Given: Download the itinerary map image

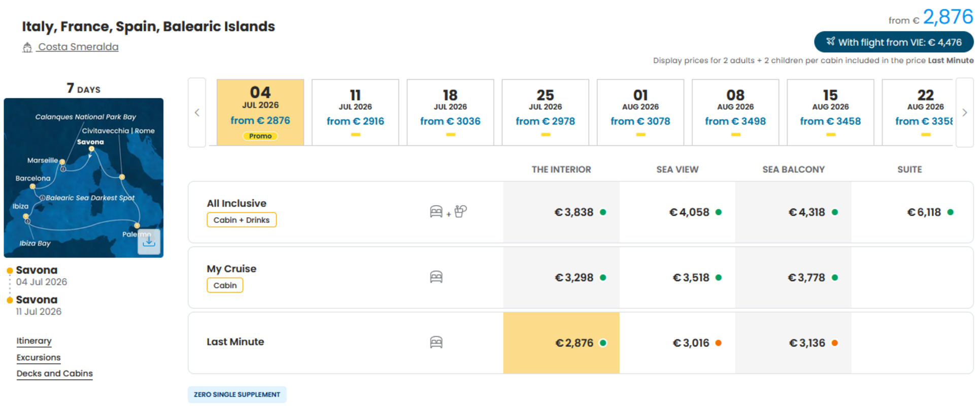Looking at the screenshot, I should pos(149,242).
